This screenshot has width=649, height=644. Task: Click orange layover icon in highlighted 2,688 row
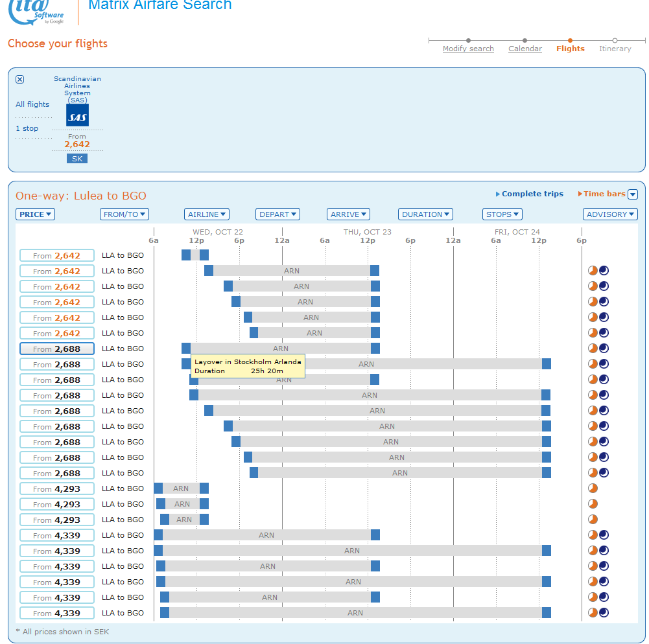pos(593,349)
